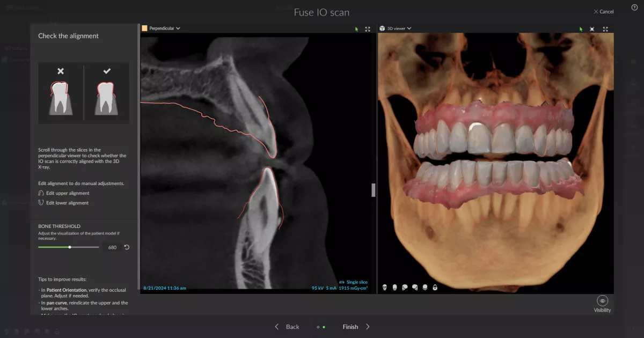The height and width of the screenshot is (338, 644).
Task: Open the 3D viewer dropdown
Action: (x=399, y=28)
